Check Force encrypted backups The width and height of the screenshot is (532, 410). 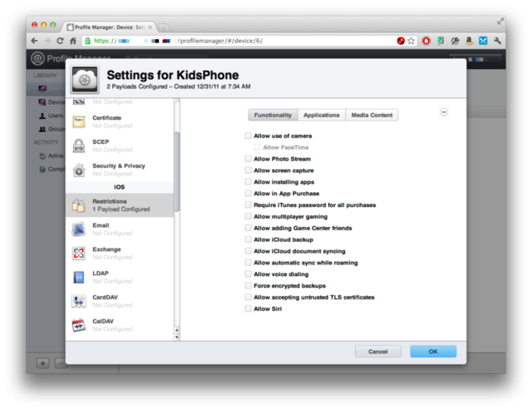[248, 286]
